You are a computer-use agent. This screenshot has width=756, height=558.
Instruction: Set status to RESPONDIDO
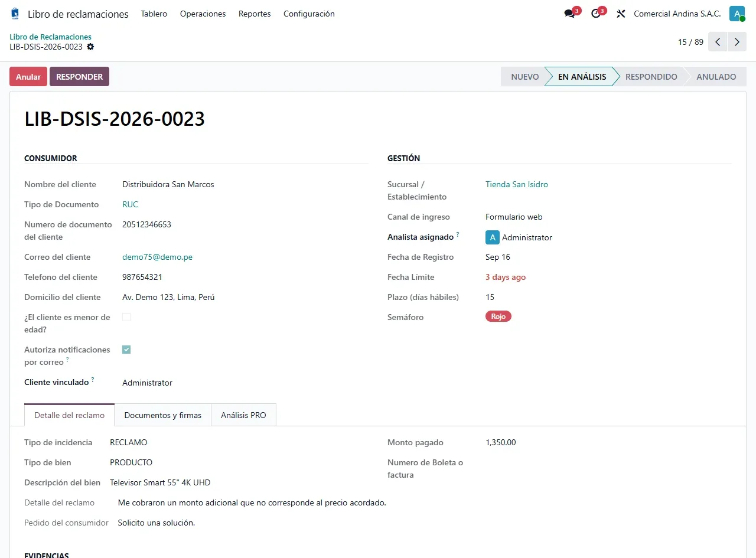pos(651,77)
